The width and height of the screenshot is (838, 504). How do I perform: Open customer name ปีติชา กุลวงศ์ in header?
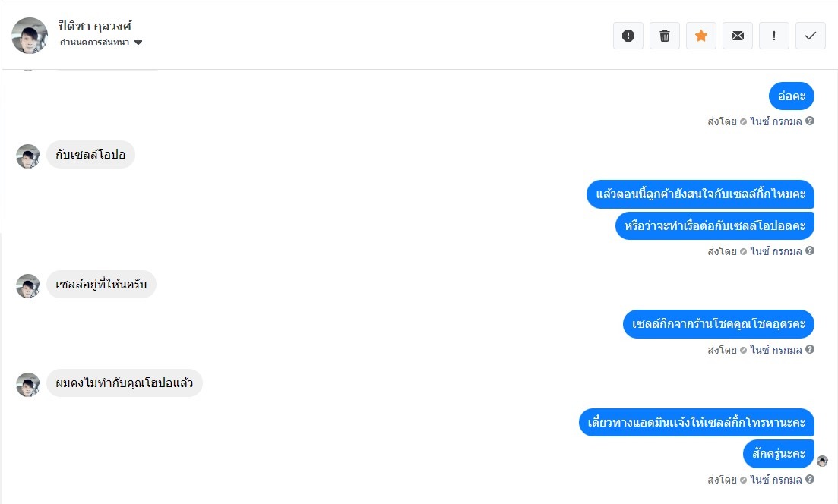point(96,27)
